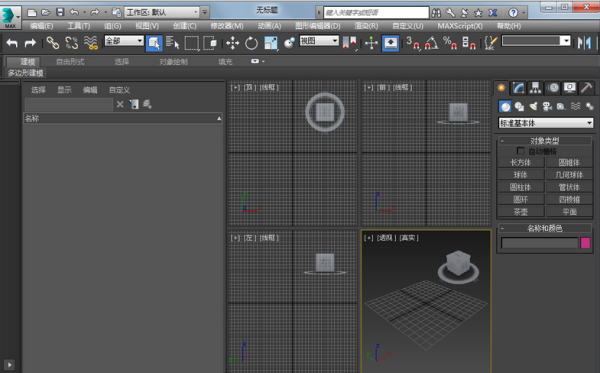Open the 创建(C) menu
This screenshot has width=600, height=373.
[x=184, y=26]
